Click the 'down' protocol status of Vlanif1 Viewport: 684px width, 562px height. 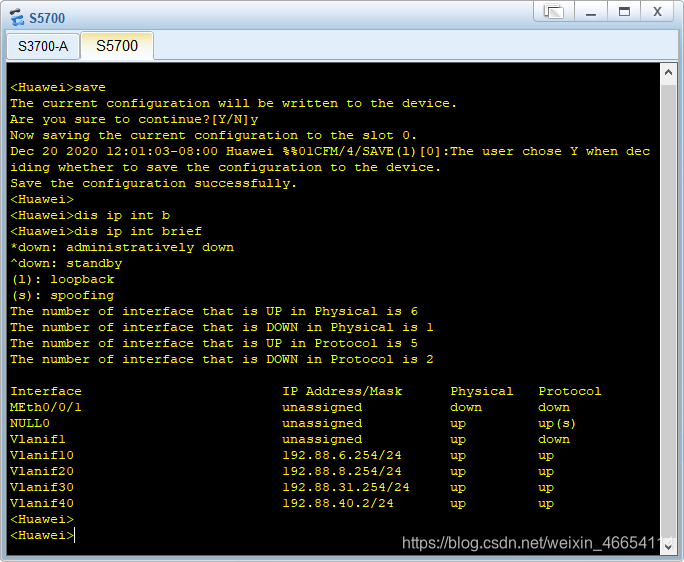pos(554,439)
